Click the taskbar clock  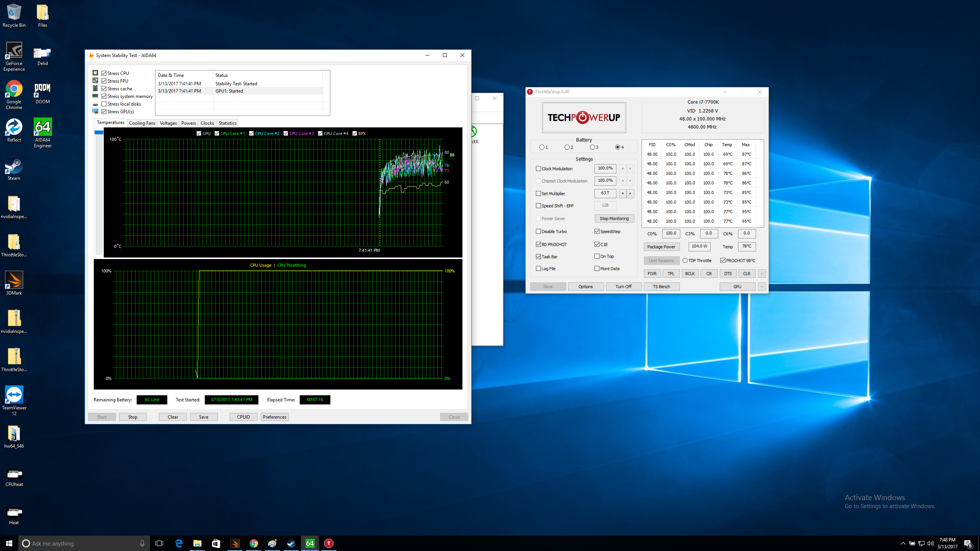tap(947, 543)
